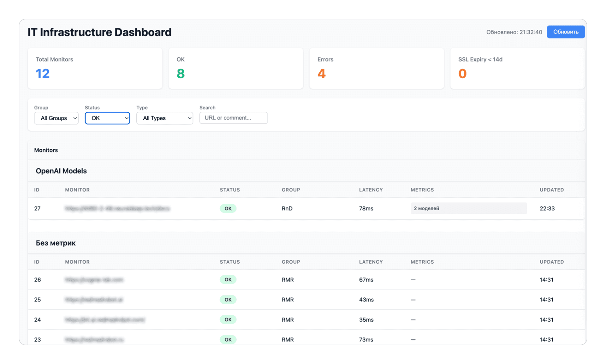Click the ID 24 cell

[38, 319]
